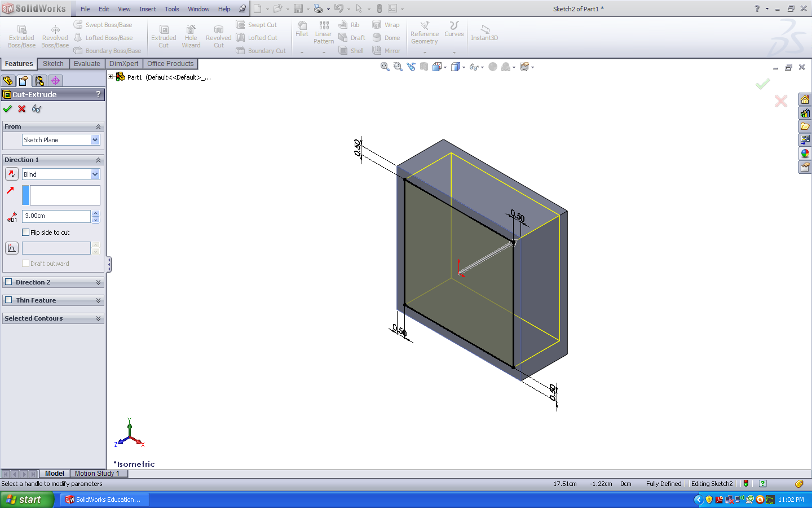Click the Zoom to Fit magnifier icon
This screenshot has width=812, height=508.
pos(385,67)
